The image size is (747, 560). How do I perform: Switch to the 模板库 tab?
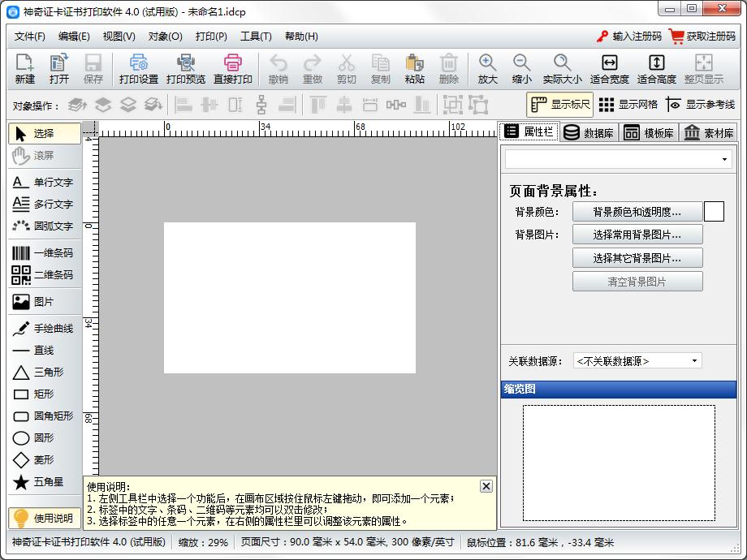[x=648, y=133]
